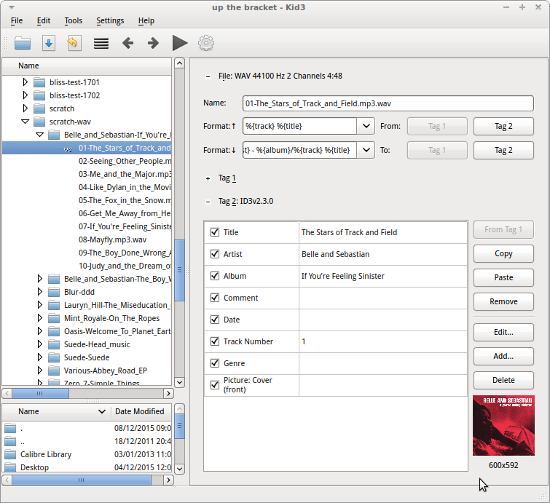Expand the Blur-ddd folder
This screenshot has width=550, height=503.
[x=40, y=292]
